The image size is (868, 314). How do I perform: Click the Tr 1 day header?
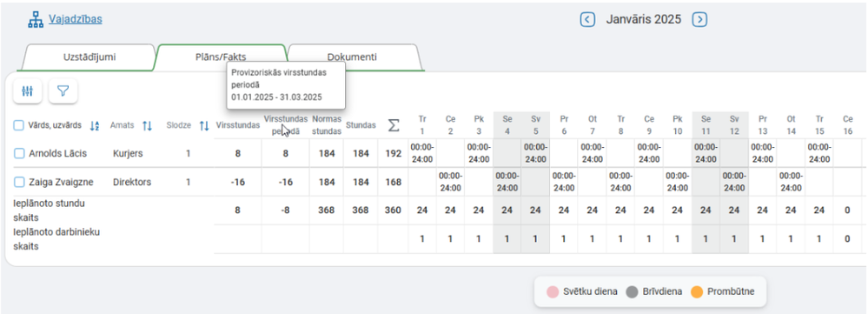[422, 125]
